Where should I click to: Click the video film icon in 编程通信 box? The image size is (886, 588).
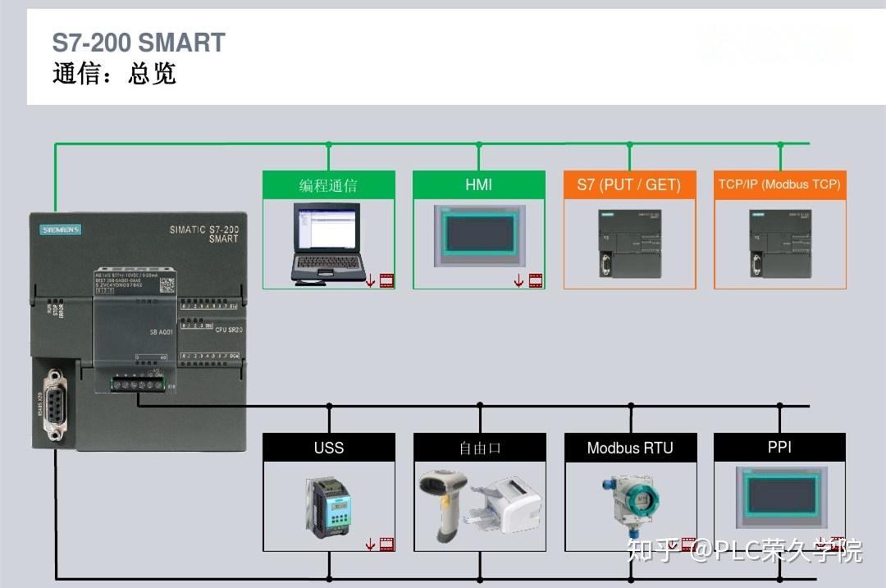[x=386, y=280]
